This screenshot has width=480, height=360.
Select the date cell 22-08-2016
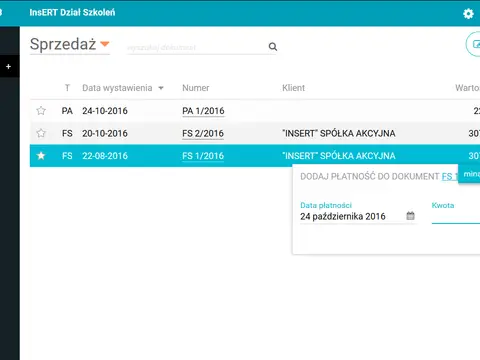pos(105,156)
